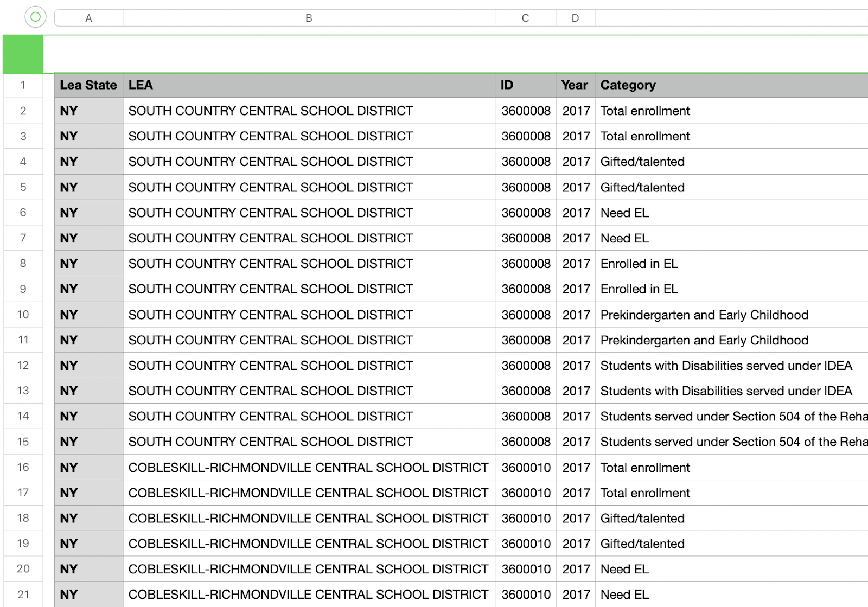Select row 1 number header
Viewport: 868px width, 607px height.
pos(23,85)
